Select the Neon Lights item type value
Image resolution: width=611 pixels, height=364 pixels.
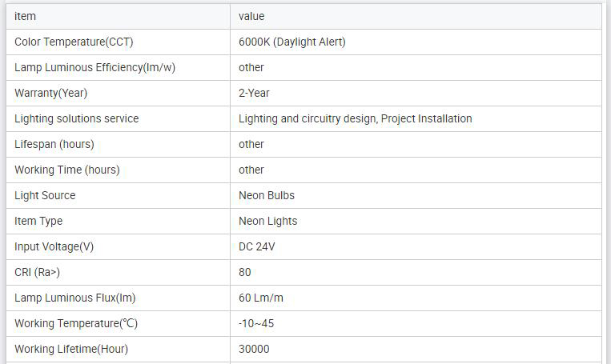coord(267,221)
